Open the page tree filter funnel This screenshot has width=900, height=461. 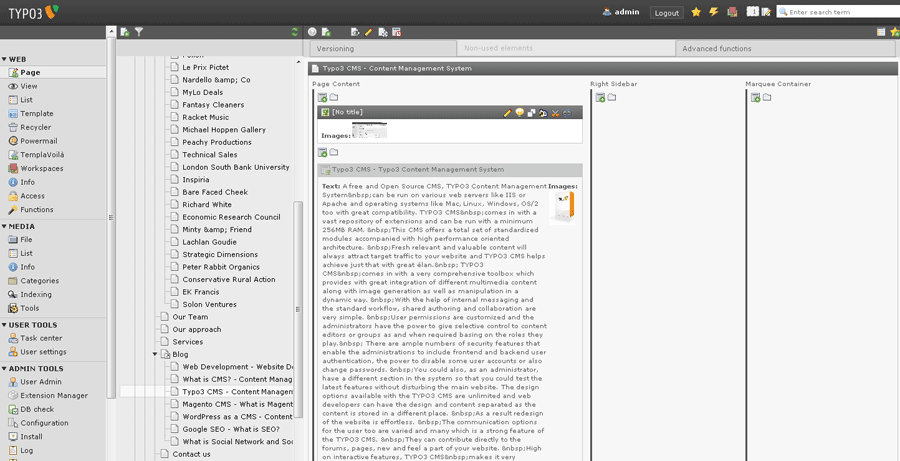pyautogui.click(x=139, y=32)
